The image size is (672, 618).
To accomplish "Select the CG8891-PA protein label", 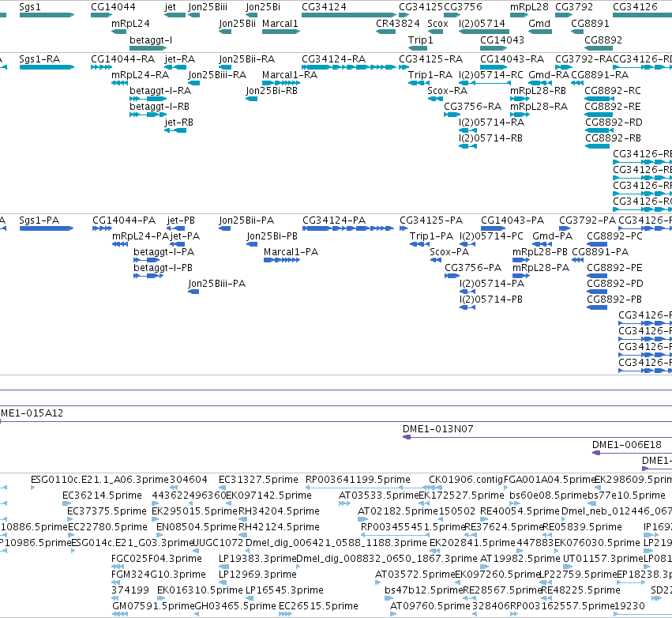I will (x=600, y=252).
